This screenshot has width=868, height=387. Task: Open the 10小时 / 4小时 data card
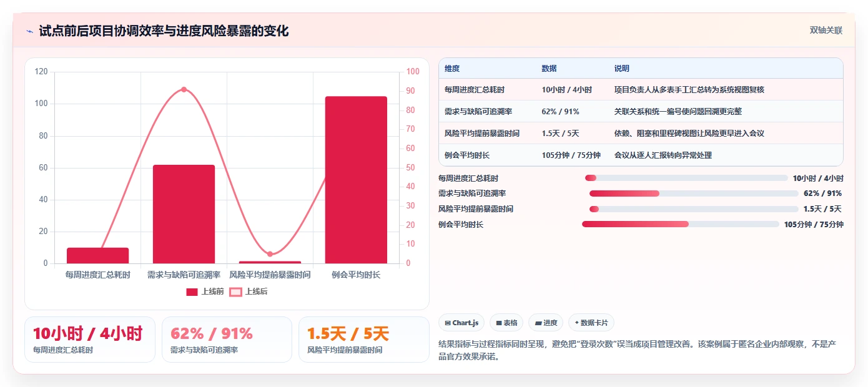90,340
